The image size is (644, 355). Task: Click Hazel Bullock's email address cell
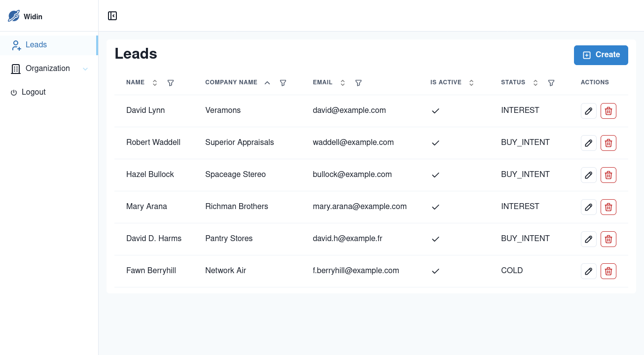(352, 174)
